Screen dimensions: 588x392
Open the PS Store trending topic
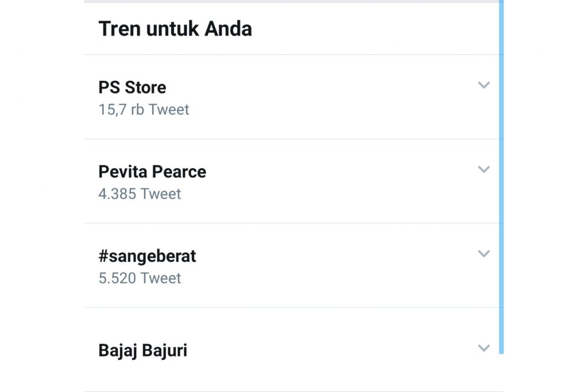point(132,87)
